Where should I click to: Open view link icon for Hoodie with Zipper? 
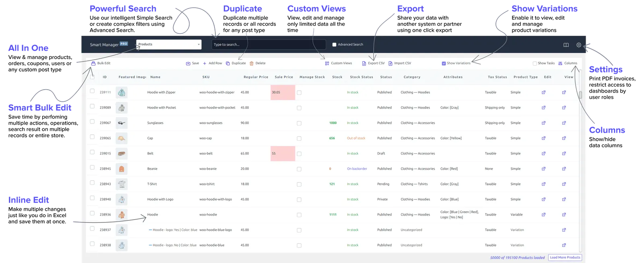pyautogui.click(x=564, y=92)
